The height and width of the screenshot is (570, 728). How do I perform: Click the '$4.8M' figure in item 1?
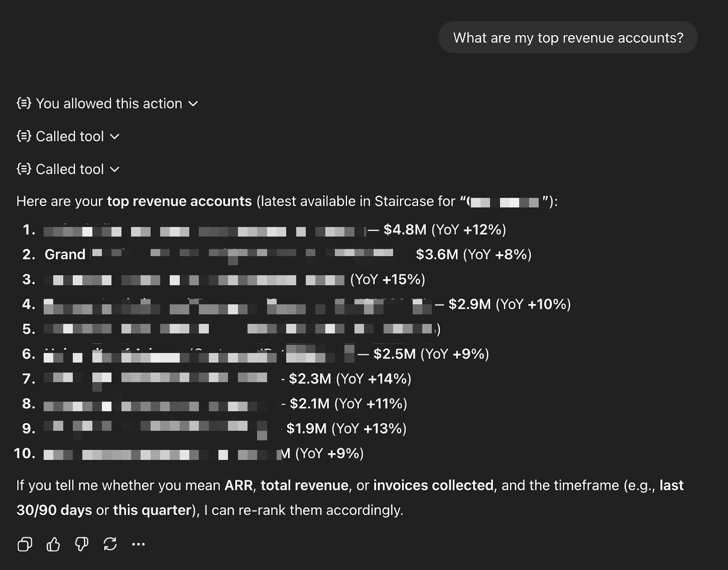pyautogui.click(x=405, y=230)
